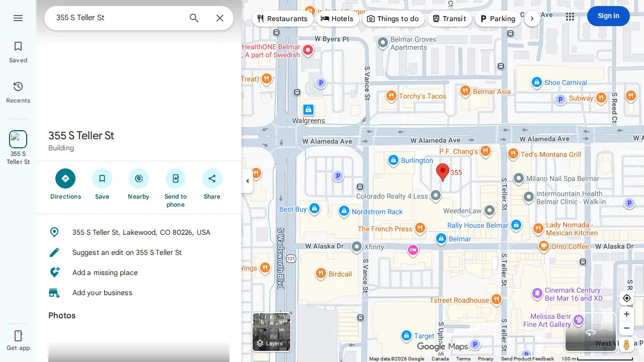
Task: Open the Saved places panel
Action: pos(18,52)
